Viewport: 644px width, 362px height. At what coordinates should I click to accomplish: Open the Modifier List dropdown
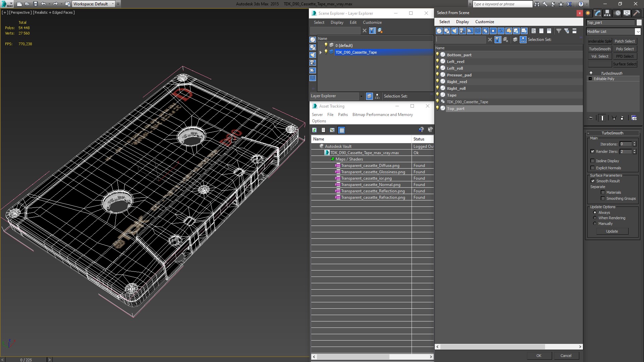pos(638,32)
